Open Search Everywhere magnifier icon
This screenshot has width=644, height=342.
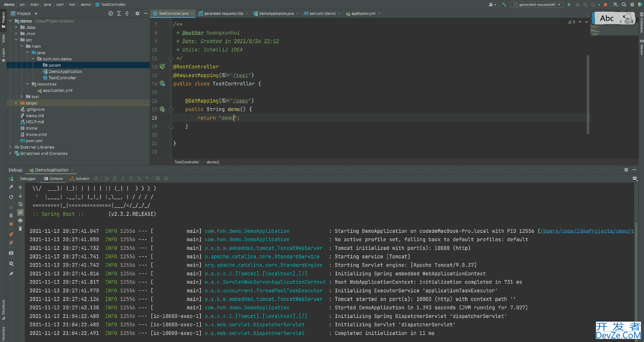pos(624,5)
